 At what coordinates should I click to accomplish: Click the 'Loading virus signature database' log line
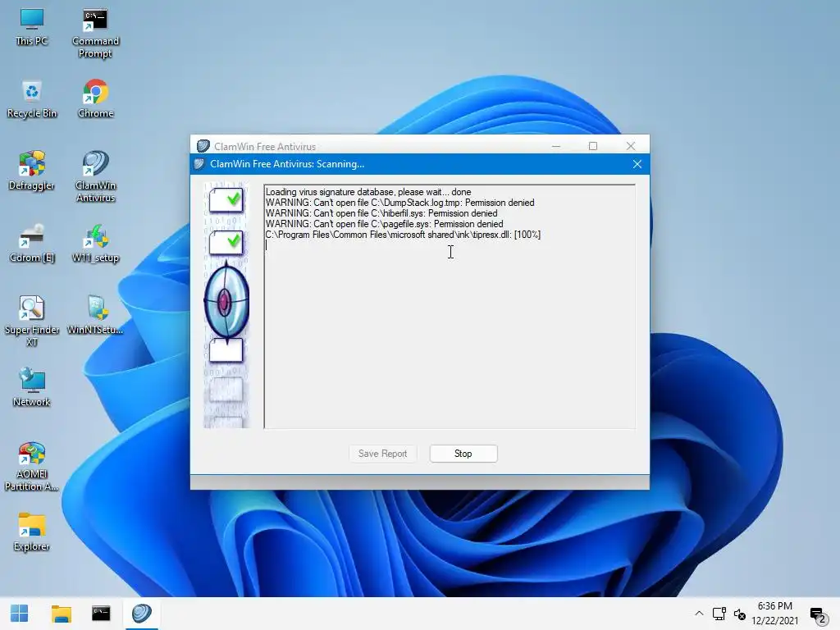(368, 192)
